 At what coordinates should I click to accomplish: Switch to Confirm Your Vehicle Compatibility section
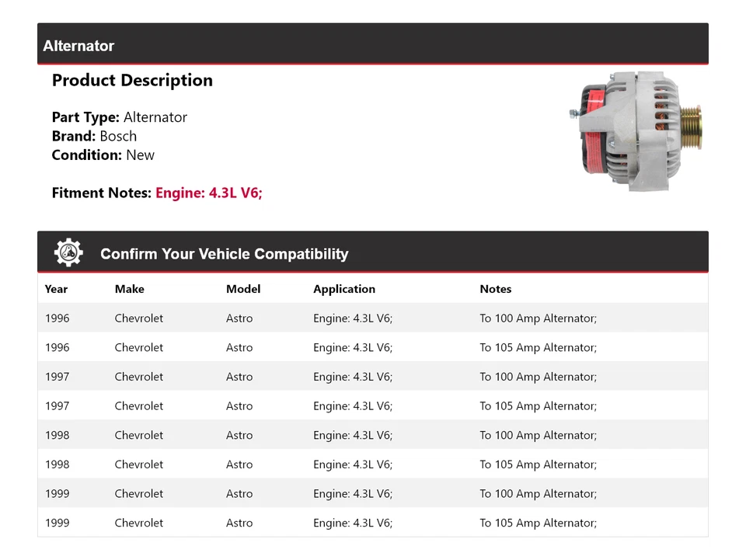224,254
